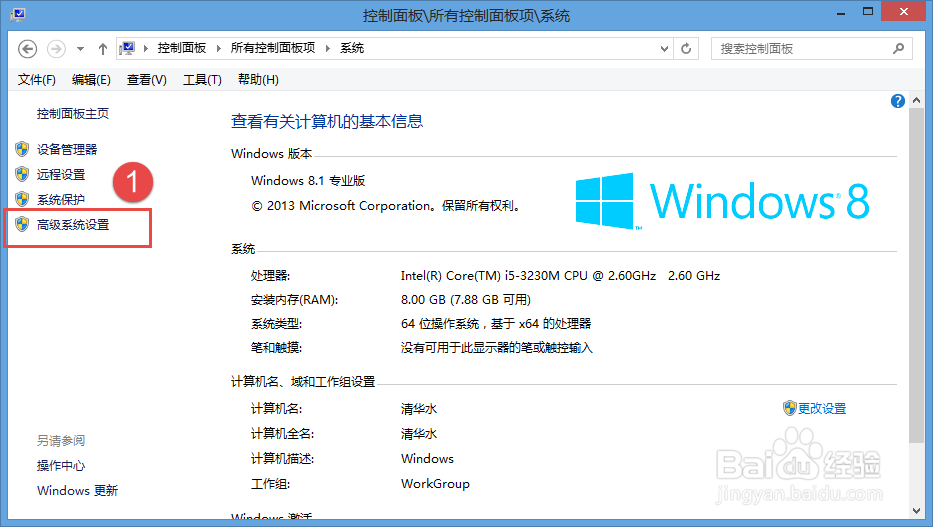This screenshot has height=527, width=933.
Task: Open the recent locations dropdown arrow
Action: [80, 49]
